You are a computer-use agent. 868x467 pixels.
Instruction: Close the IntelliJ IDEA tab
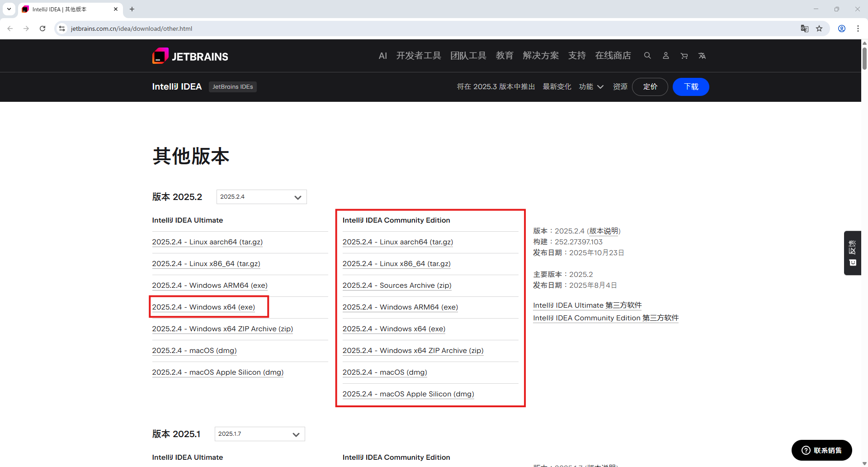[116, 9]
